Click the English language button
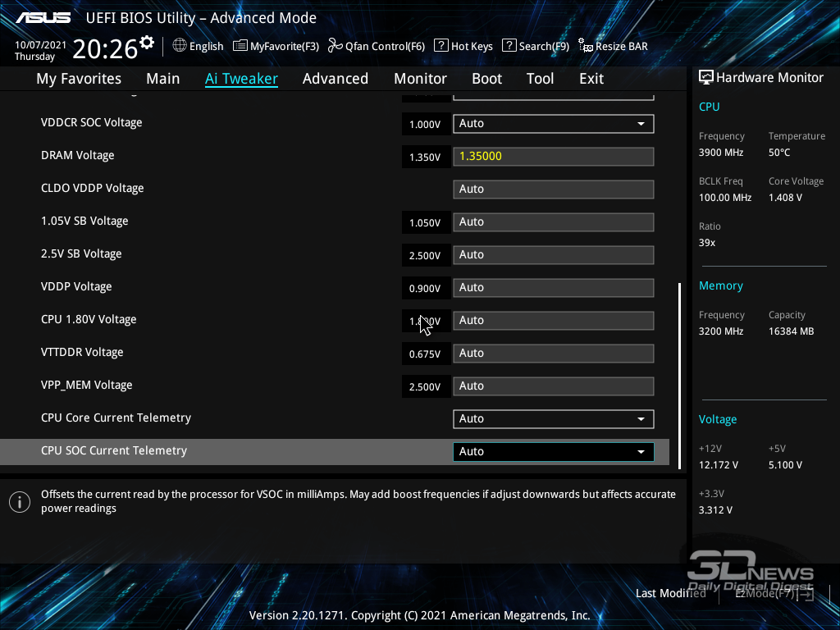 click(206, 47)
